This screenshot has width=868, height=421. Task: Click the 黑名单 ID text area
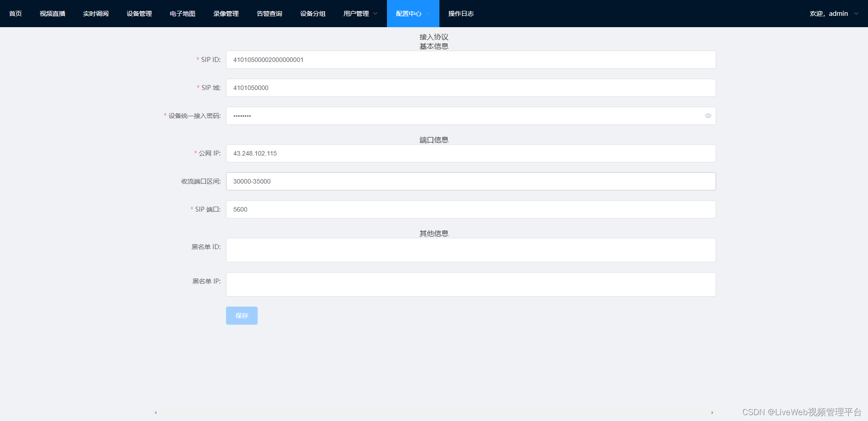pos(471,250)
